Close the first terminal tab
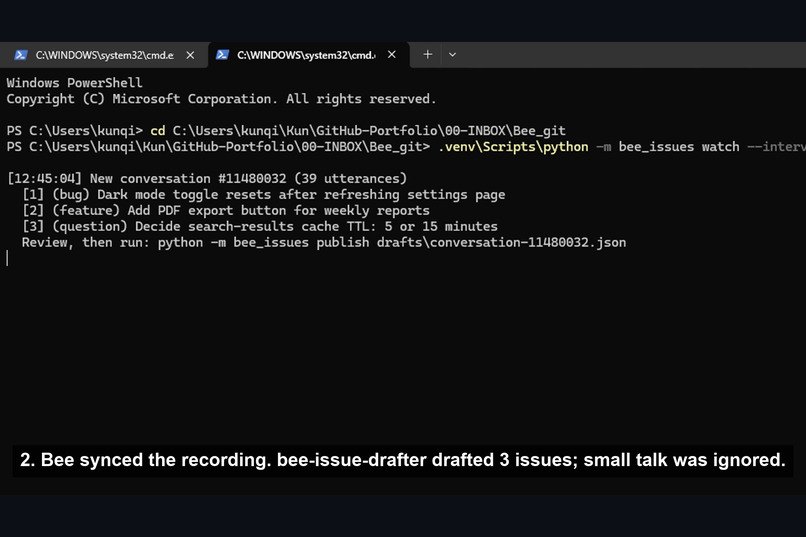The width and height of the screenshot is (806, 537). click(190, 55)
